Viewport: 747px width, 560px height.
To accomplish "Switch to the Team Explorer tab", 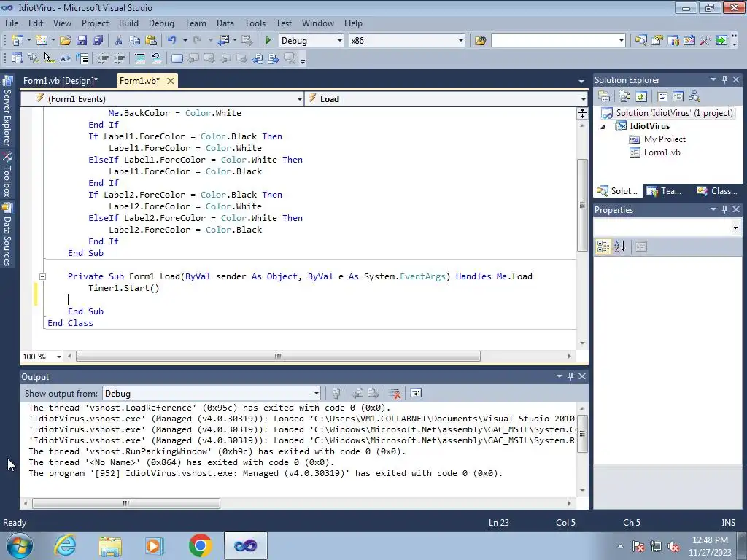I will (665, 191).
